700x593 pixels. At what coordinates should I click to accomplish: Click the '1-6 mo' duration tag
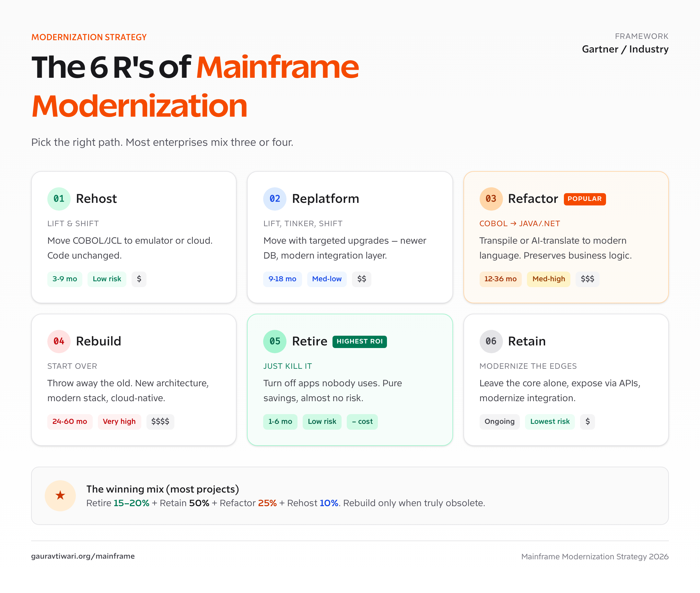tap(280, 422)
